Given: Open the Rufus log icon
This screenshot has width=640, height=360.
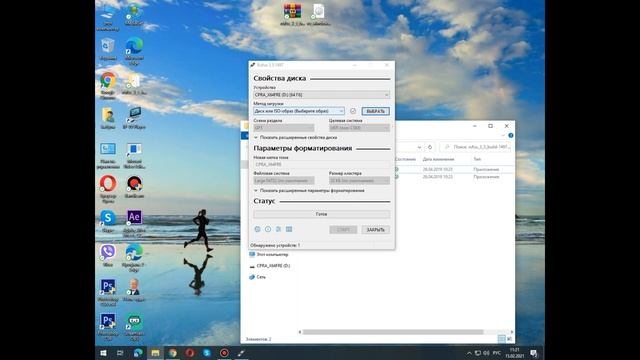Looking at the screenshot, I should coord(289,229).
